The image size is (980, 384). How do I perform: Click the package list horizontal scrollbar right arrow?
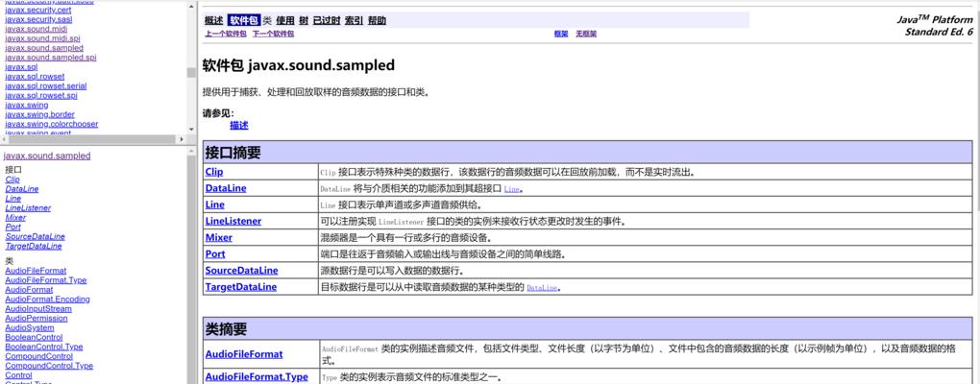[182, 139]
